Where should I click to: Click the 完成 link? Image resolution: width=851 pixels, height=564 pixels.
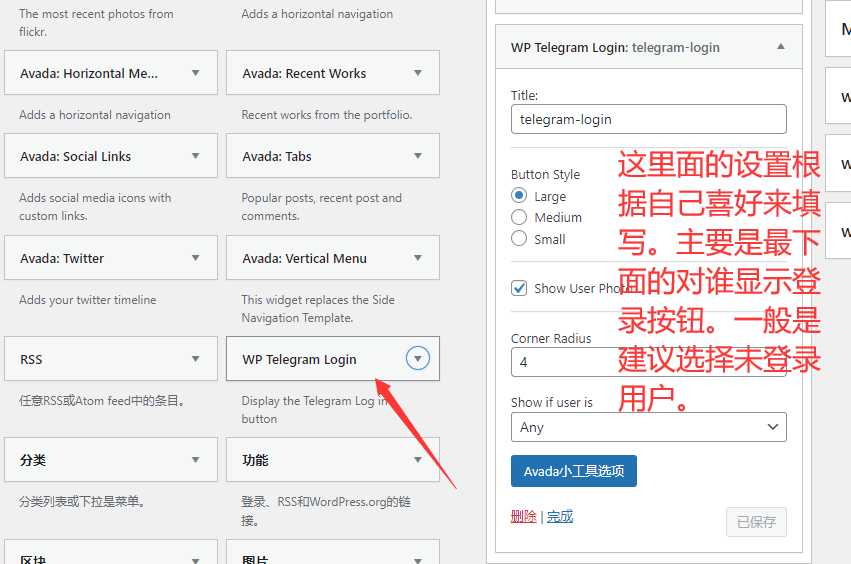click(560, 517)
